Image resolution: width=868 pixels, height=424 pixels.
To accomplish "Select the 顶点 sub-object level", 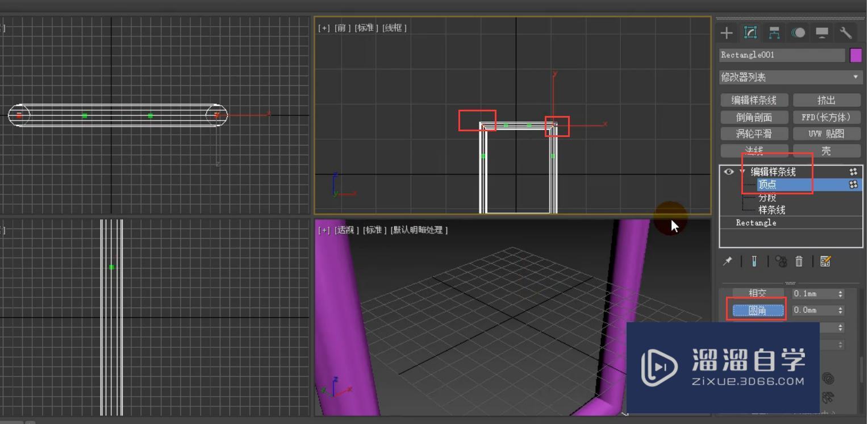I will pyautogui.click(x=767, y=185).
